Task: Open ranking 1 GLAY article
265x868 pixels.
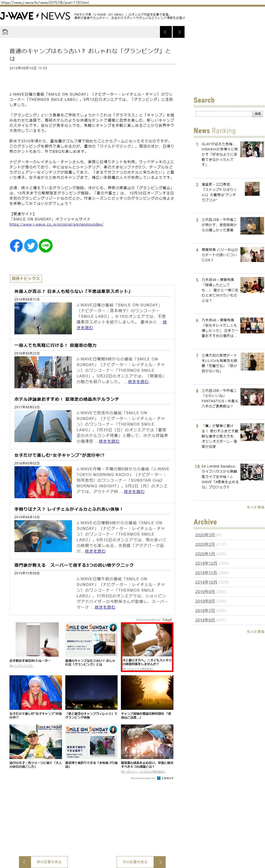Action: pyautogui.click(x=220, y=154)
